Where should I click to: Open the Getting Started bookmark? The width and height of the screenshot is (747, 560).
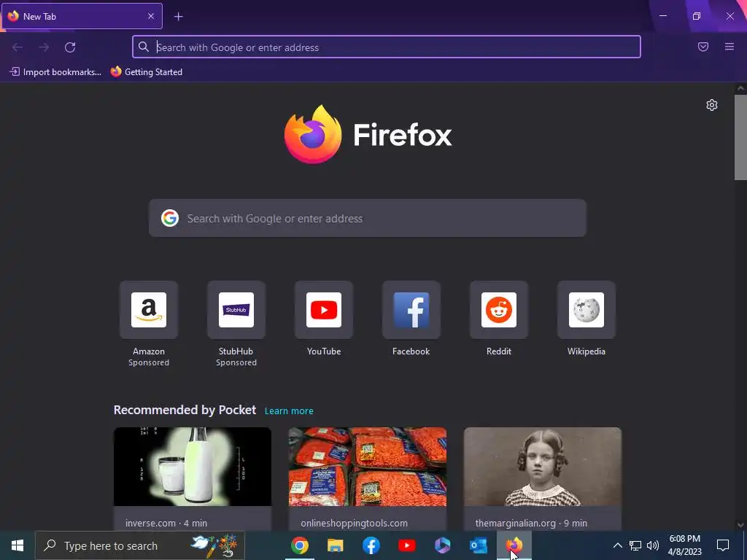point(147,72)
